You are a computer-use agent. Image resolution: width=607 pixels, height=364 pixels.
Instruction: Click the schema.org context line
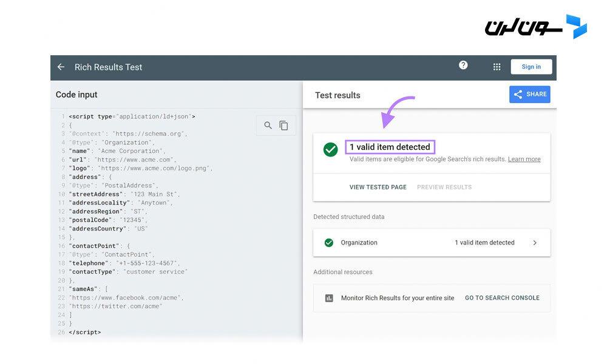click(127, 134)
